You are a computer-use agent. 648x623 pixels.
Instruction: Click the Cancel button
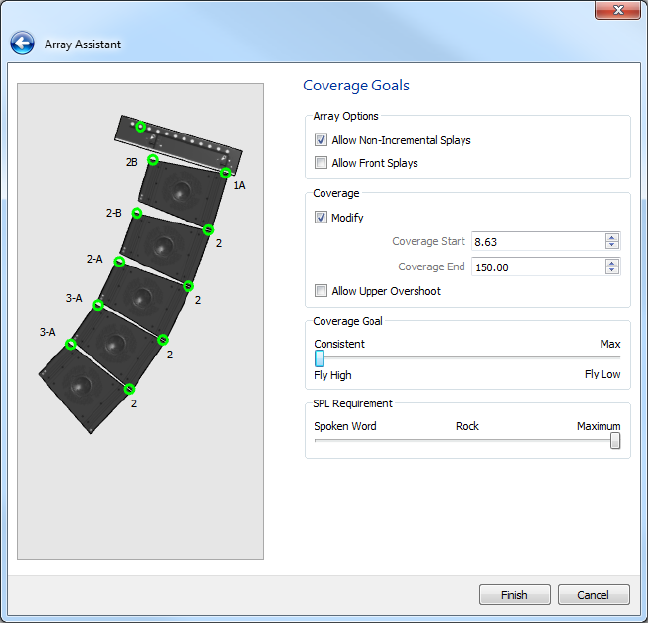tap(593, 595)
